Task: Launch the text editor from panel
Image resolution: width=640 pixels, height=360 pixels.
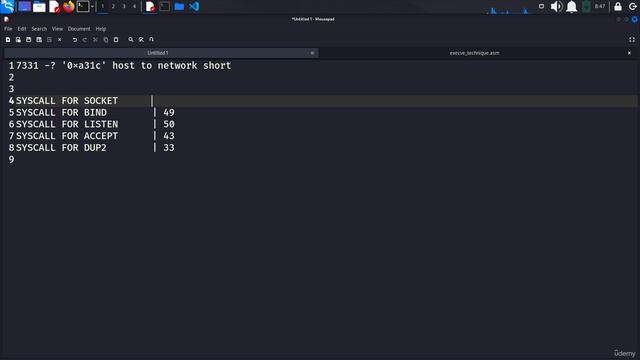Action: (x=54, y=7)
